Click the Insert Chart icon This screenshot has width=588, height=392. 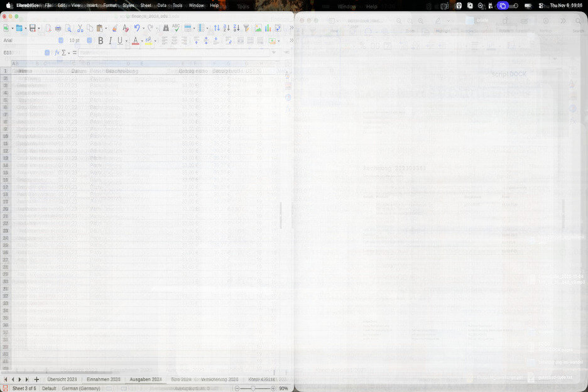[x=268, y=28]
